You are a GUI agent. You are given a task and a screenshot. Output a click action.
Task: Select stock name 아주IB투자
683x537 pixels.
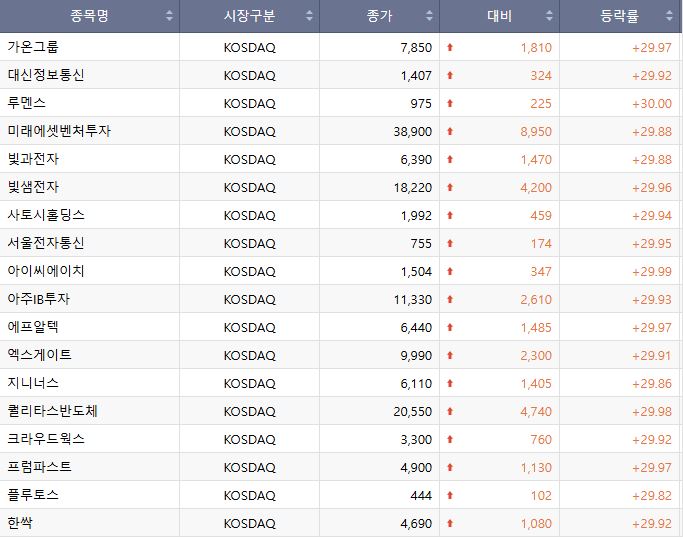click(38, 299)
